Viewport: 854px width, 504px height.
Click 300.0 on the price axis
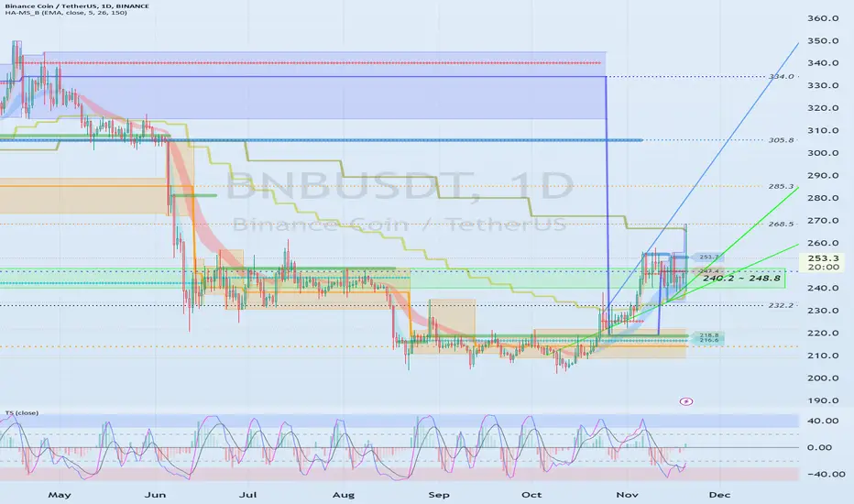click(823, 153)
